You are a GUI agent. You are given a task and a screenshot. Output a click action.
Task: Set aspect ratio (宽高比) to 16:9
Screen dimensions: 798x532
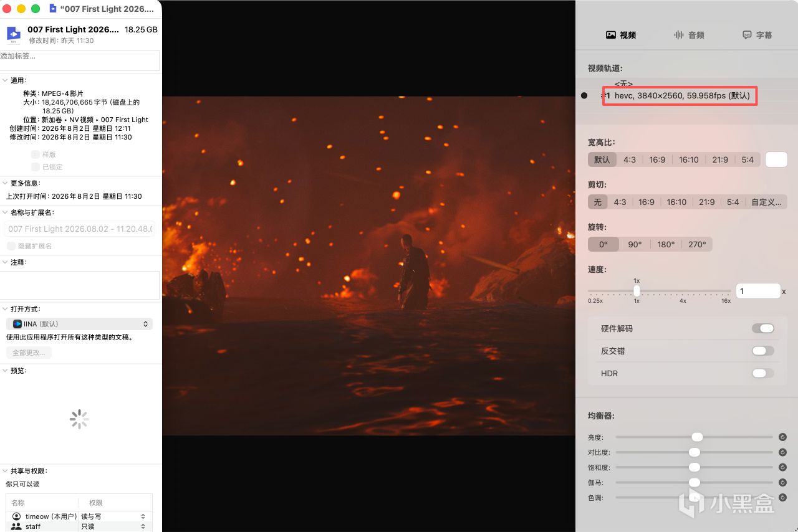tap(657, 159)
